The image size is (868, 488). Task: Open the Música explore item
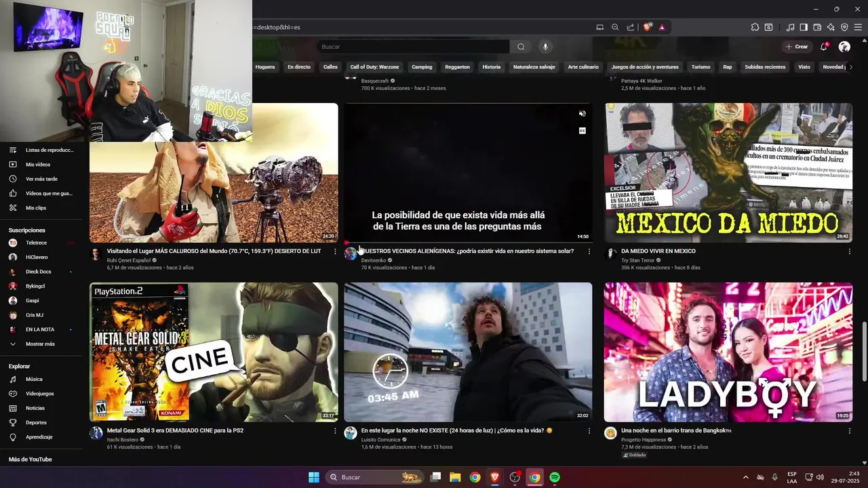(34, 380)
